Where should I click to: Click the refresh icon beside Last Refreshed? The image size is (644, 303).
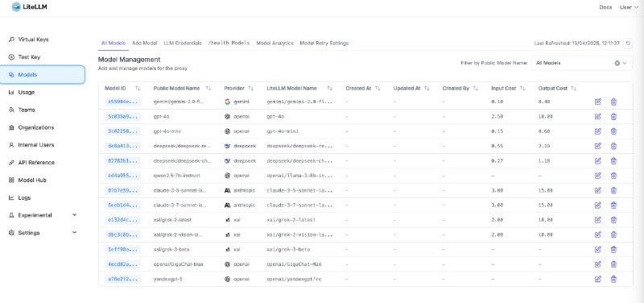click(628, 44)
